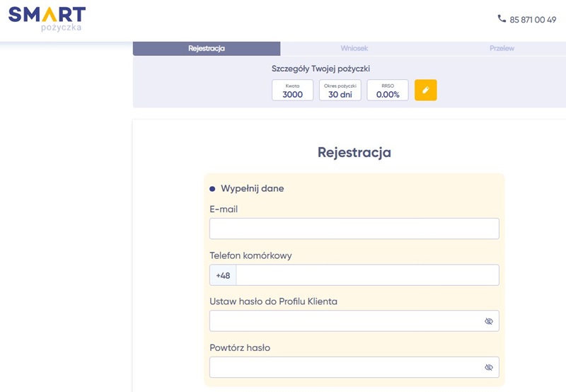Click the phone handset icon in header
The image size is (566, 392).
pos(502,19)
